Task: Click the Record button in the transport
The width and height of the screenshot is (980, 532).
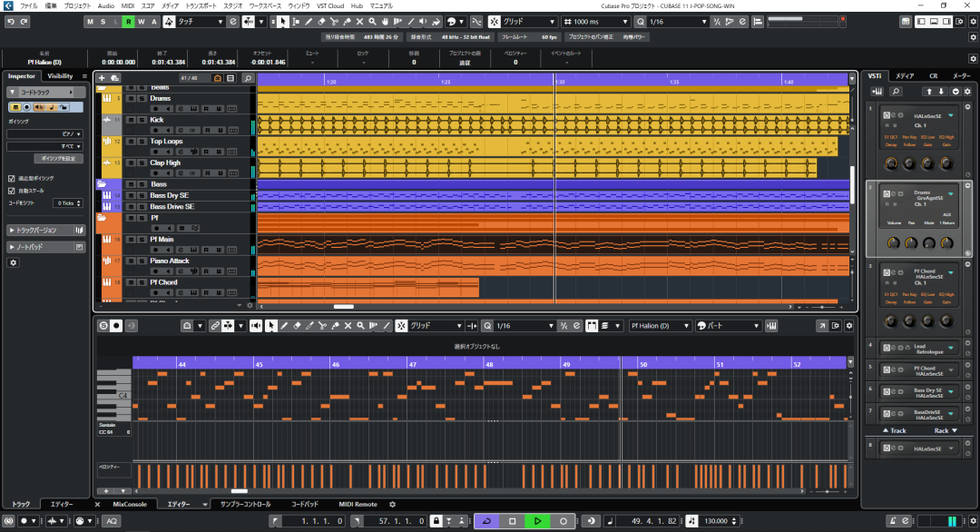Action: tap(563, 521)
